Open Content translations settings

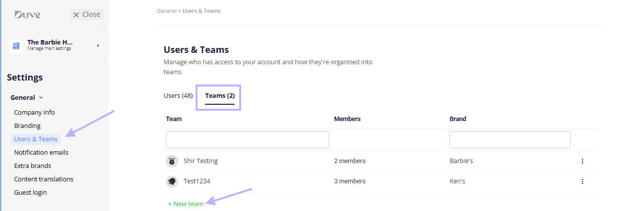coord(44,179)
